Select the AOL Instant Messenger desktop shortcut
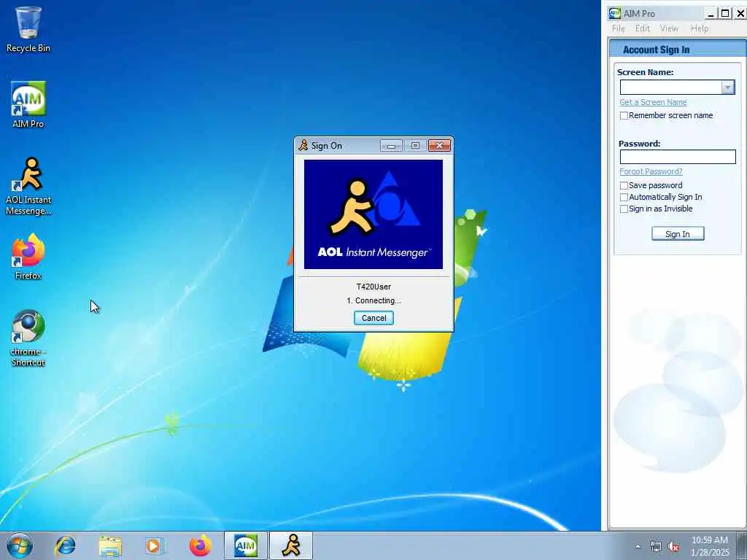Image resolution: width=747 pixels, height=560 pixels. (28, 186)
